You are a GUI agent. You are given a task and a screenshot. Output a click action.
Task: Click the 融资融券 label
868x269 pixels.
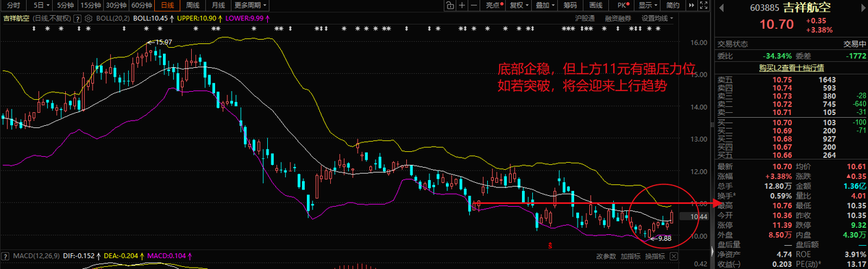(x=618, y=17)
